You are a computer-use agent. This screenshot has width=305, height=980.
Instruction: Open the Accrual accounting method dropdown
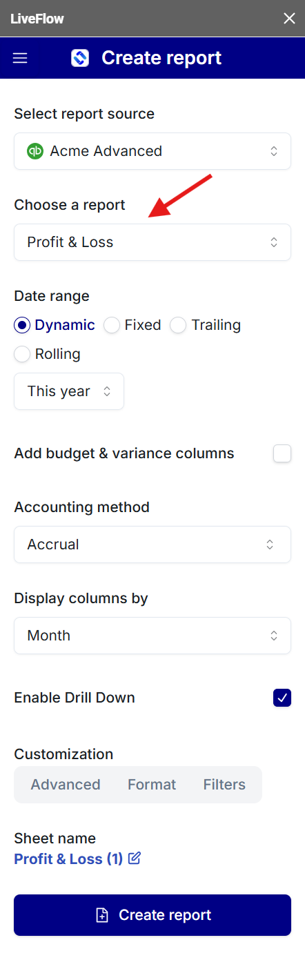[x=152, y=545]
